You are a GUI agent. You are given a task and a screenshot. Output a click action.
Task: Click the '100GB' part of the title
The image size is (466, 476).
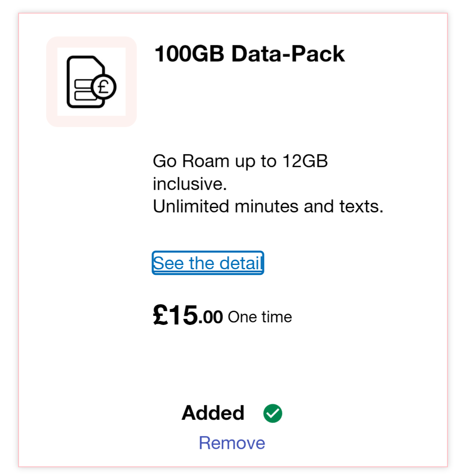click(189, 54)
